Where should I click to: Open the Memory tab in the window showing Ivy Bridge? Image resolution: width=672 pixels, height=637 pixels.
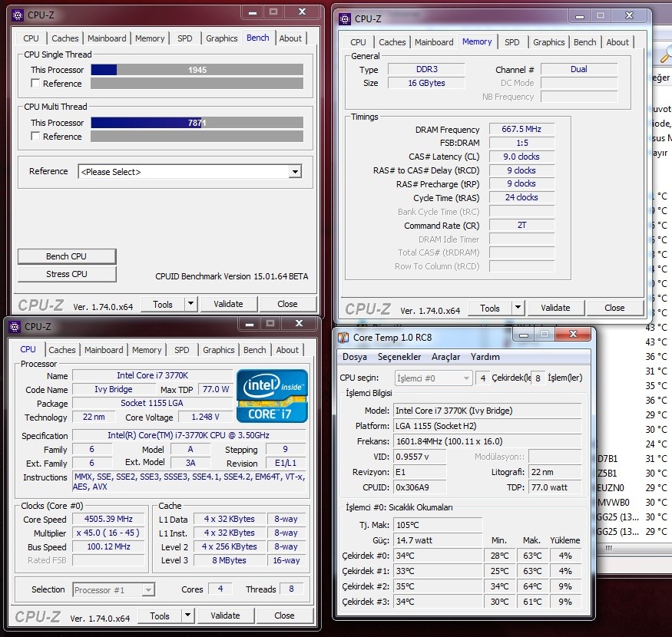click(147, 350)
